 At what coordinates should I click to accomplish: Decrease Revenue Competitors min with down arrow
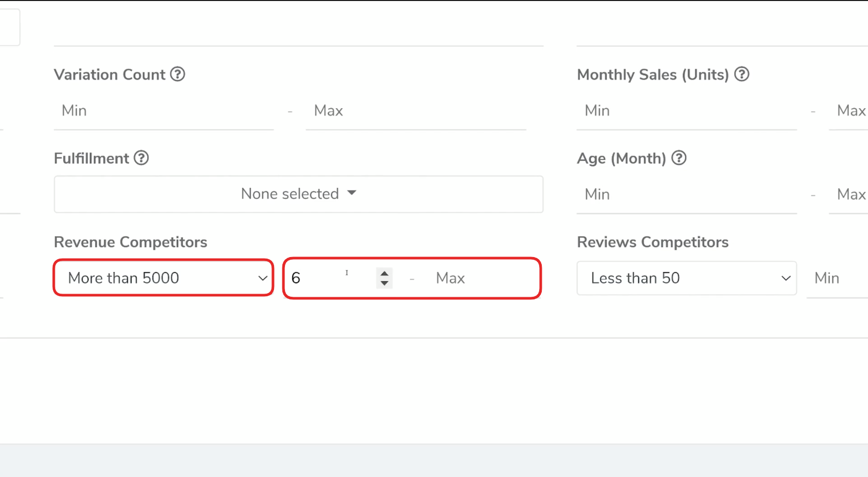coord(384,283)
